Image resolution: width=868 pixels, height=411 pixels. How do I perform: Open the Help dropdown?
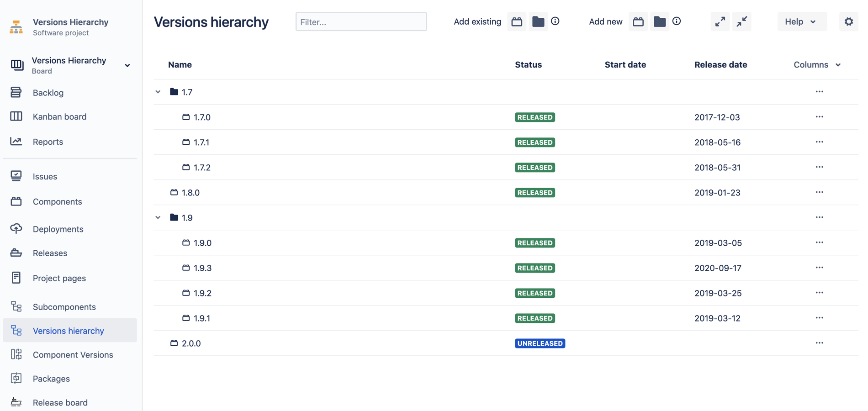(802, 21)
